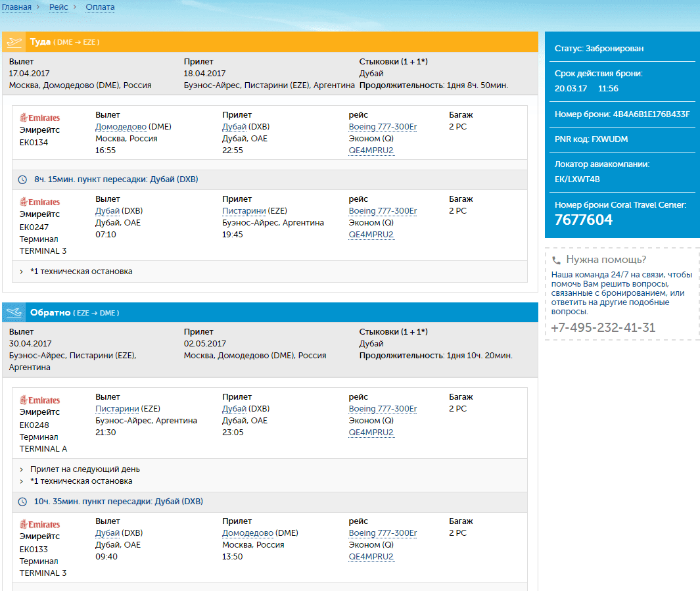
Task: Click the 8ч. 15мин. пункт пересадки row
Action: coord(269,179)
